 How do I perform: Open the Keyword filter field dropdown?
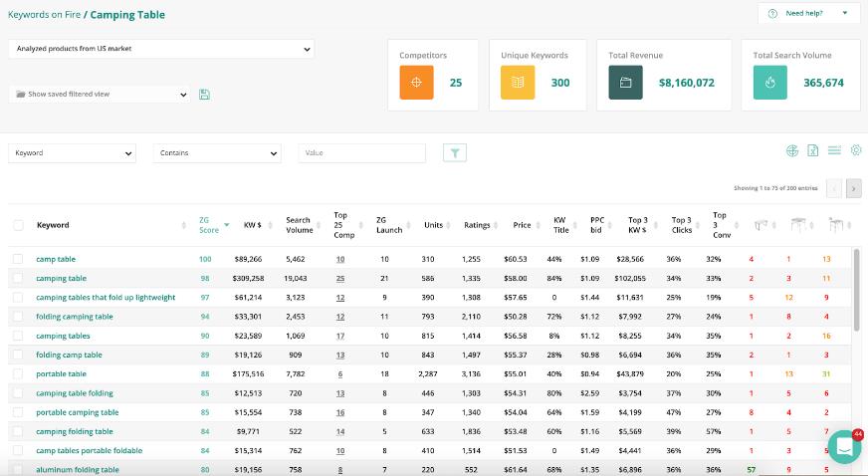[x=72, y=153]
